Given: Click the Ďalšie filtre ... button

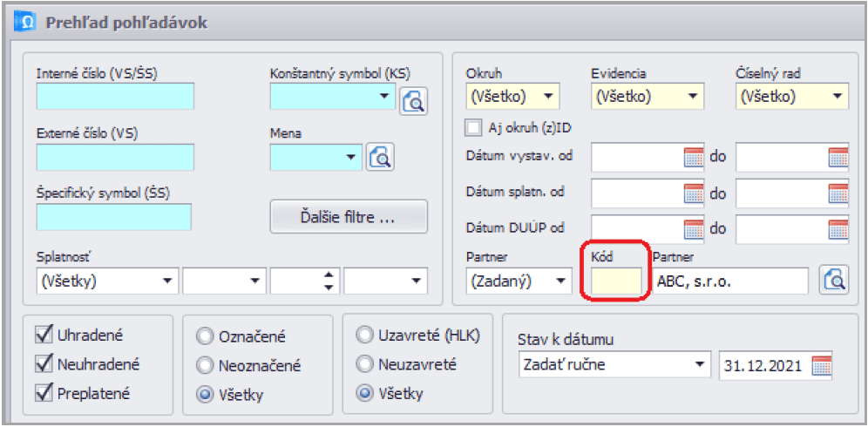Looking at the screenshot, I should pos(349,217).
